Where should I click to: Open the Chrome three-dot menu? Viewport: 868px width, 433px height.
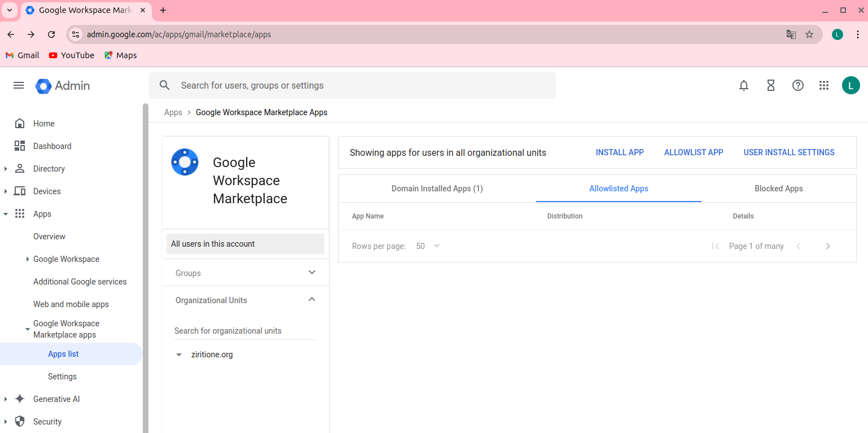click(x=858, y=34)
